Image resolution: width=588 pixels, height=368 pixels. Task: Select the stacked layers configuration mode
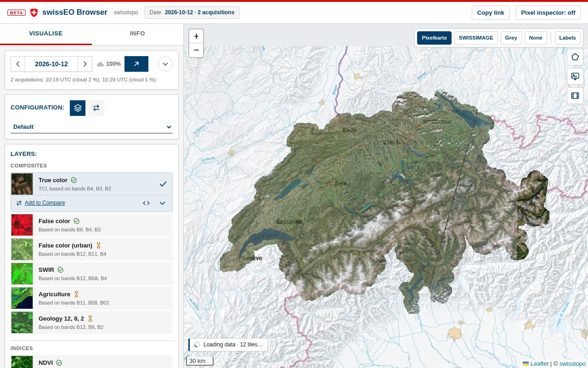pyautogui.click(x=78, y=108)
